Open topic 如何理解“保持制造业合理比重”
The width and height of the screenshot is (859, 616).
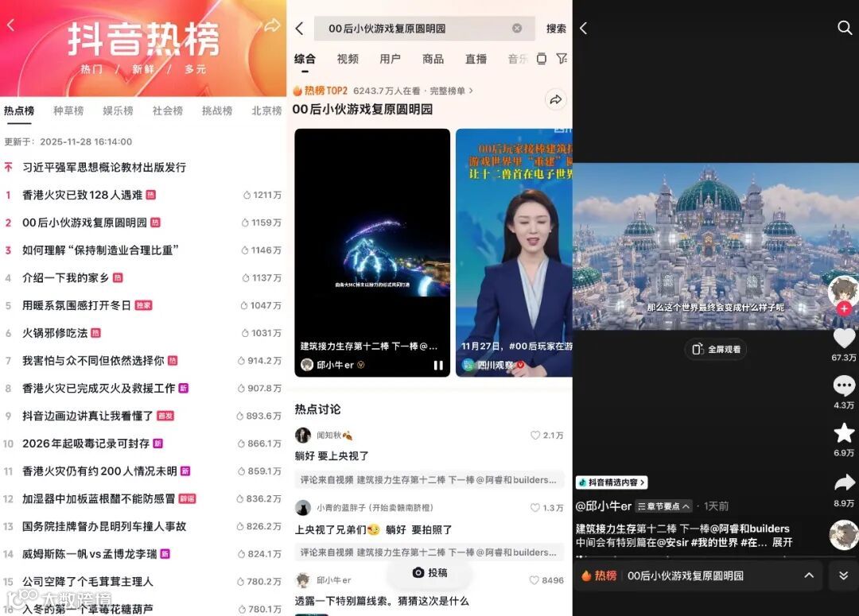[100, 250]
